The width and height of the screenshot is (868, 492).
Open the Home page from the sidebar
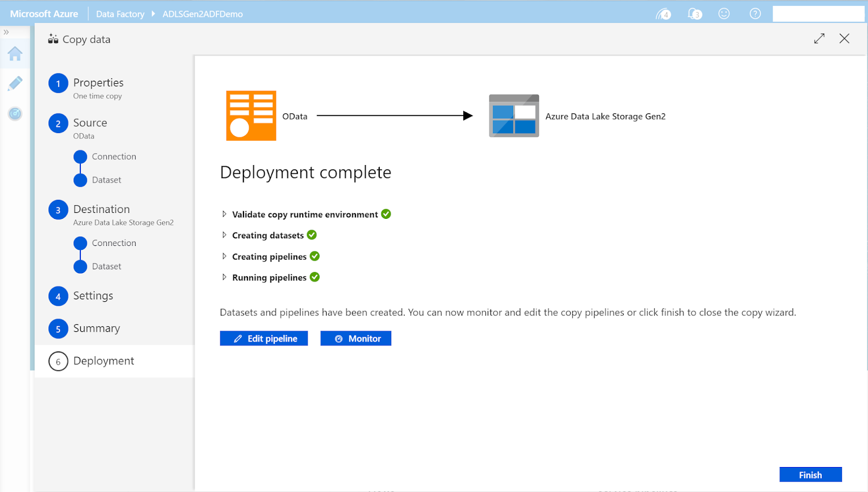point(14,54)
